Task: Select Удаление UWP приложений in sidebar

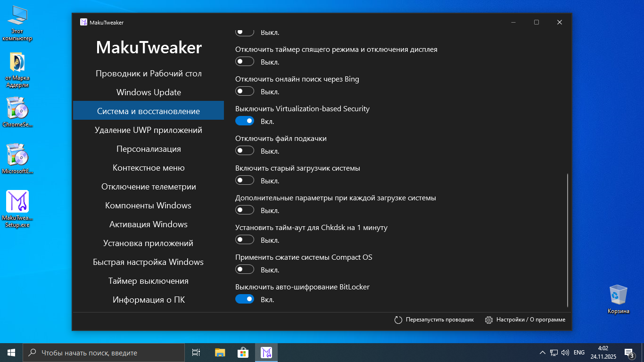Action: pyautogui.click(x=149, y=130)
